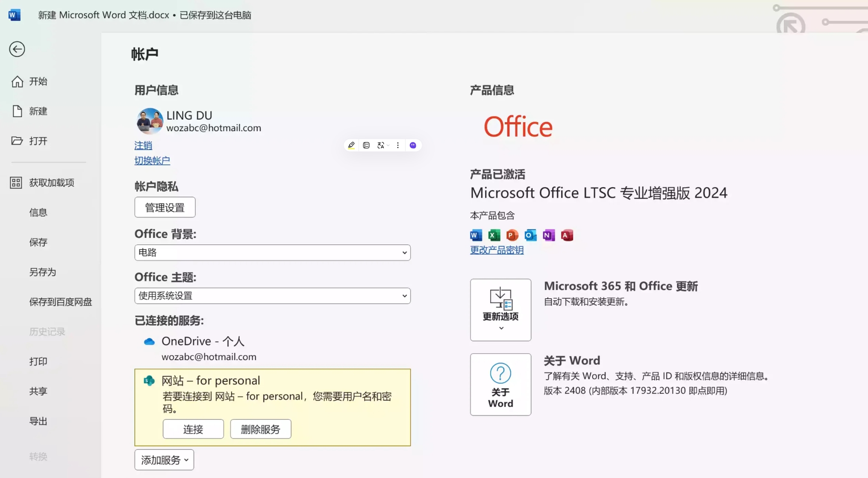Click the Access product icon
The height and width of the screenshot is (478, 868).
567,235
